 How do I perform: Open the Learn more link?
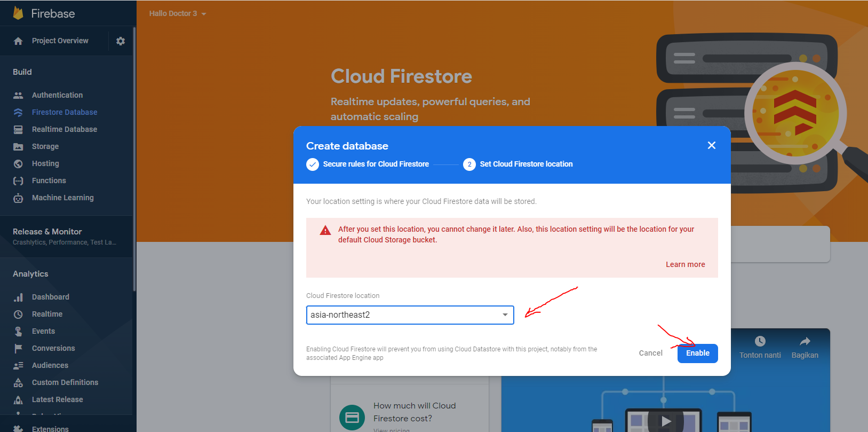[x=685, y=264]
